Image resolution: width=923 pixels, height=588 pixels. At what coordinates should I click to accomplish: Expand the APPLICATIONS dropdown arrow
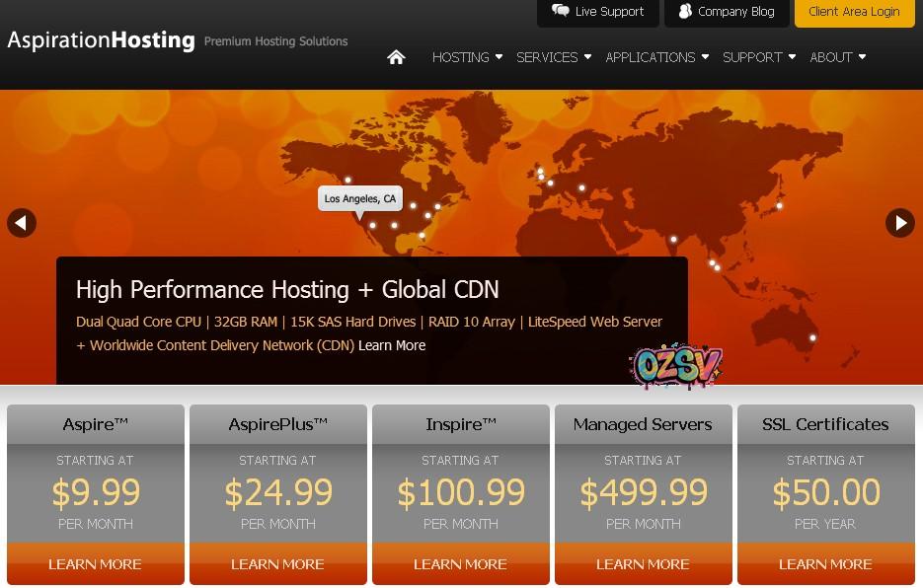tap(704, 57)
